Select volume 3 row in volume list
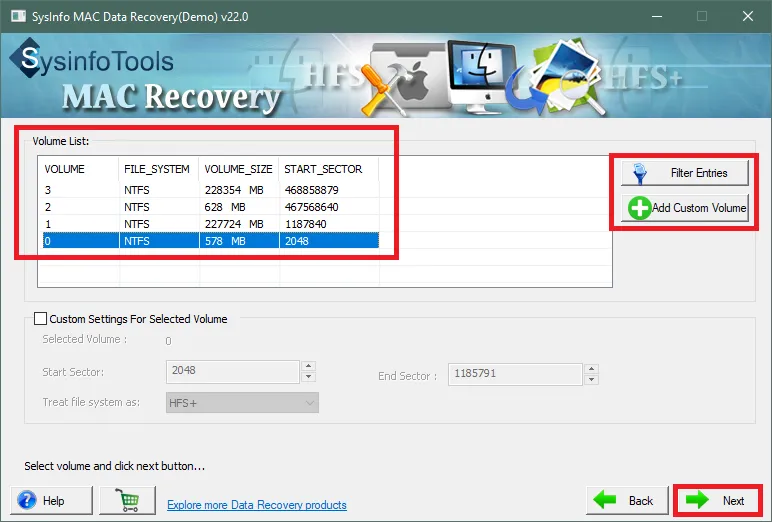 point(211,190)
